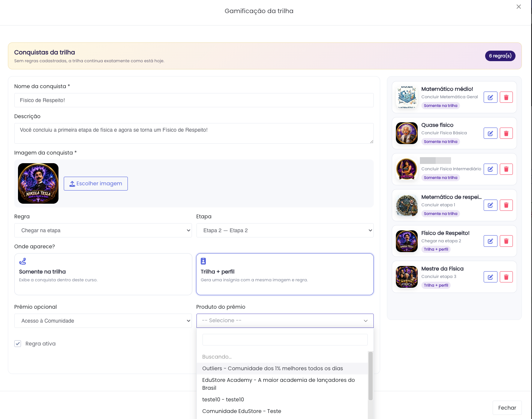This screenshot has width=532, height=419.
Task: Select the Somente na trilha option card
Action: click(x=103, y=274)
